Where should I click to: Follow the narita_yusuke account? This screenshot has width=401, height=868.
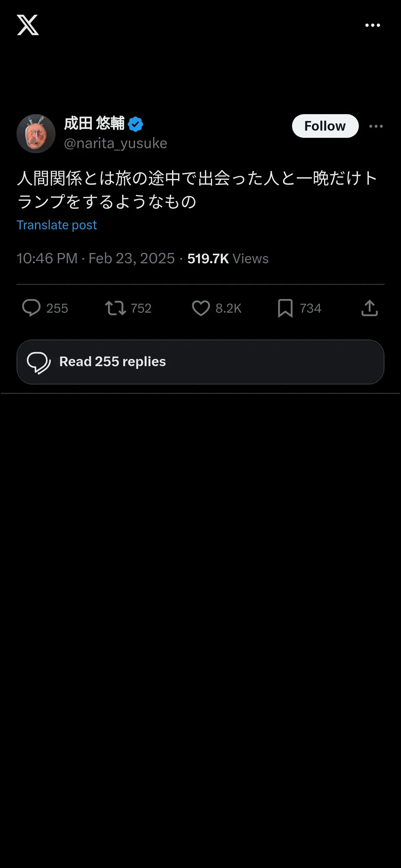point(325,126)
